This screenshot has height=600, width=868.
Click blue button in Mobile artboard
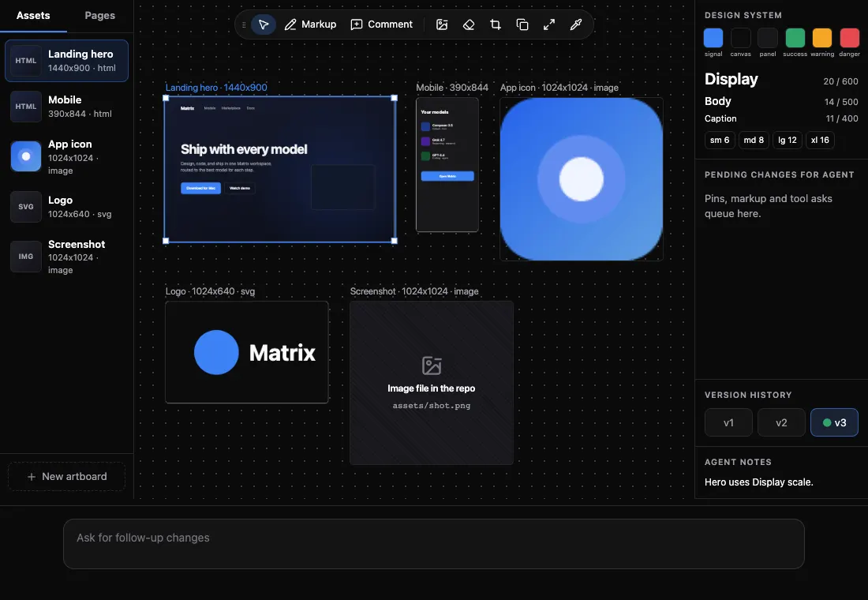point(447,176)
